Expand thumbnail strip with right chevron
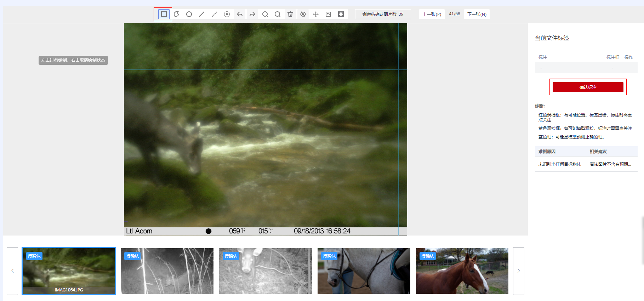 click(519, 271)
